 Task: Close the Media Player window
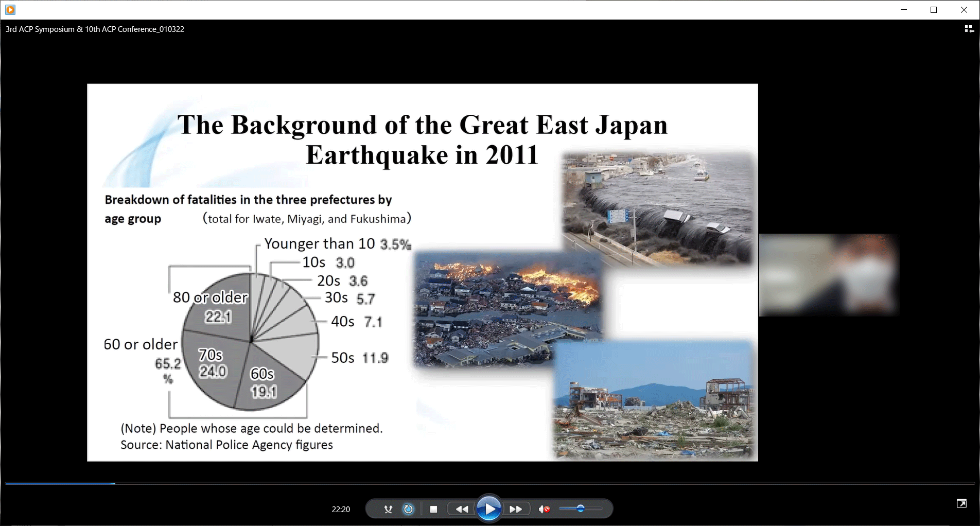(964, 10)
